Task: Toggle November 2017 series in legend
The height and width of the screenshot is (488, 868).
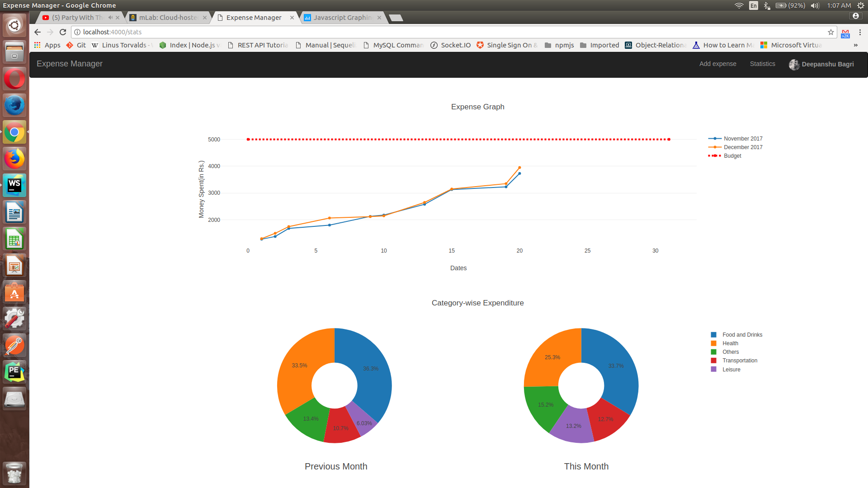Action: (x=742, y=139)
